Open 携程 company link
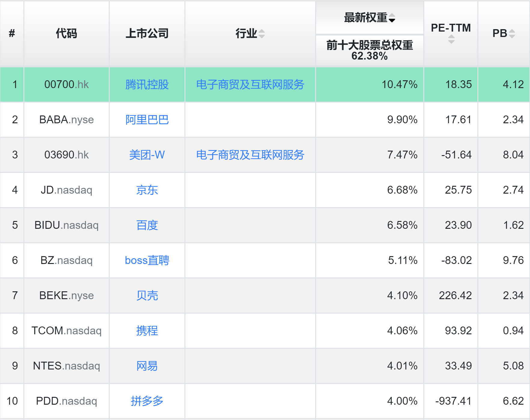The width and height of the screenshot is (530, 420). tap(147, 331)
